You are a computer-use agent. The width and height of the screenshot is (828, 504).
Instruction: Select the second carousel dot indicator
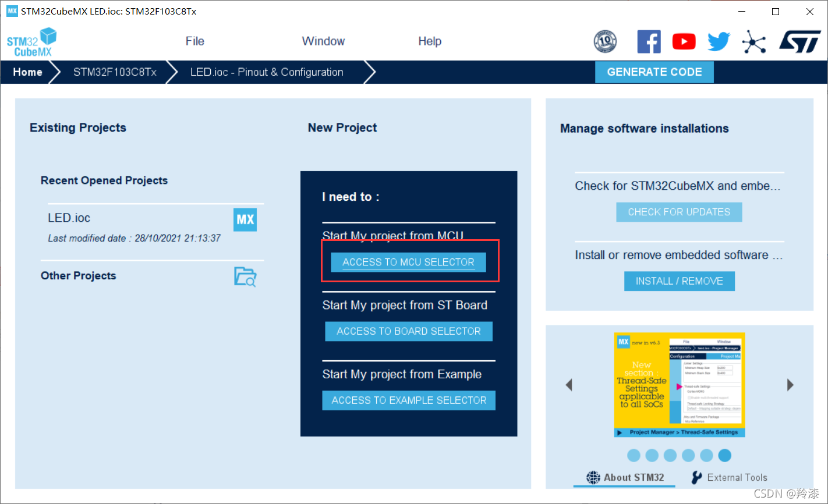tap(652, 456)
